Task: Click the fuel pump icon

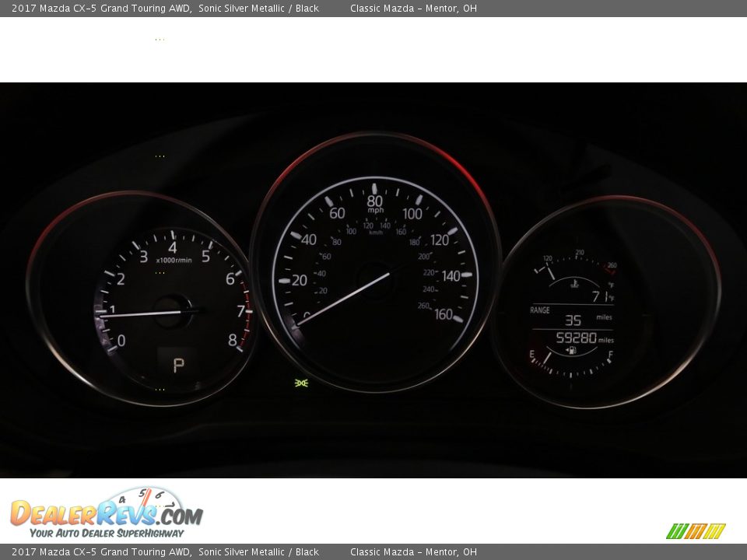Action: click(571, 350)
